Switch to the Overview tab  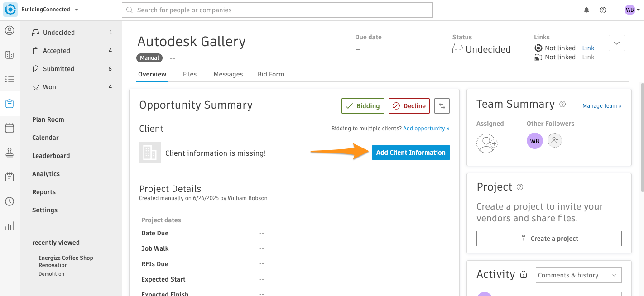coord(152,74)
